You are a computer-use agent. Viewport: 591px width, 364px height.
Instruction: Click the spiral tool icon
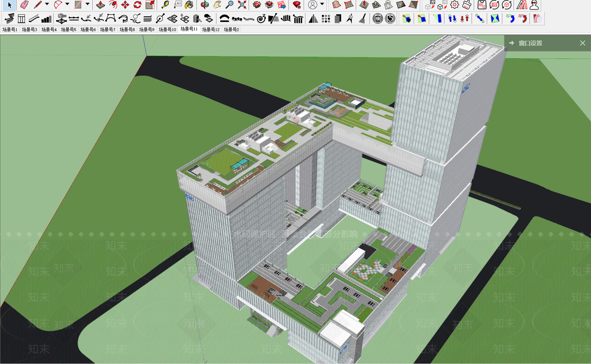coord(261,18)
